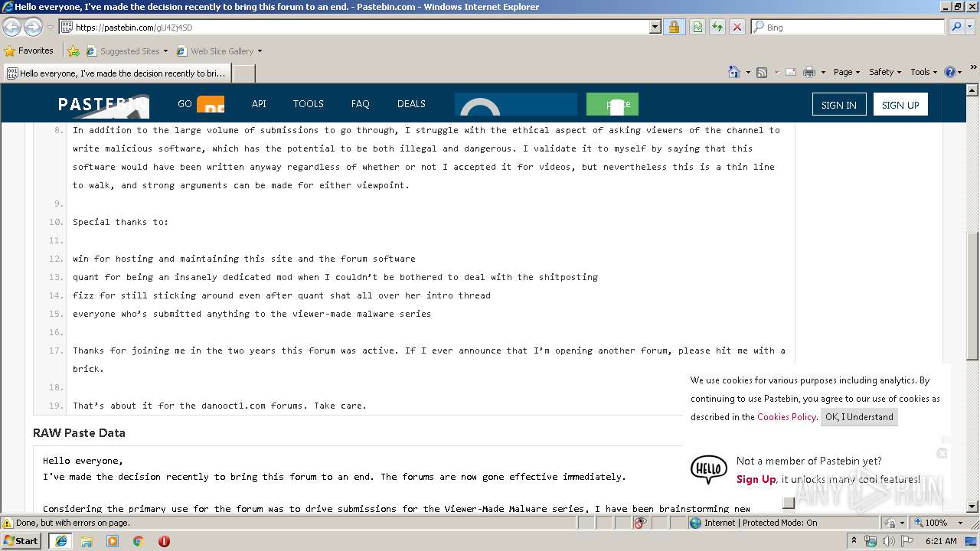
Task: Open the Internet zone globe status icon
Action: [695, 523]
